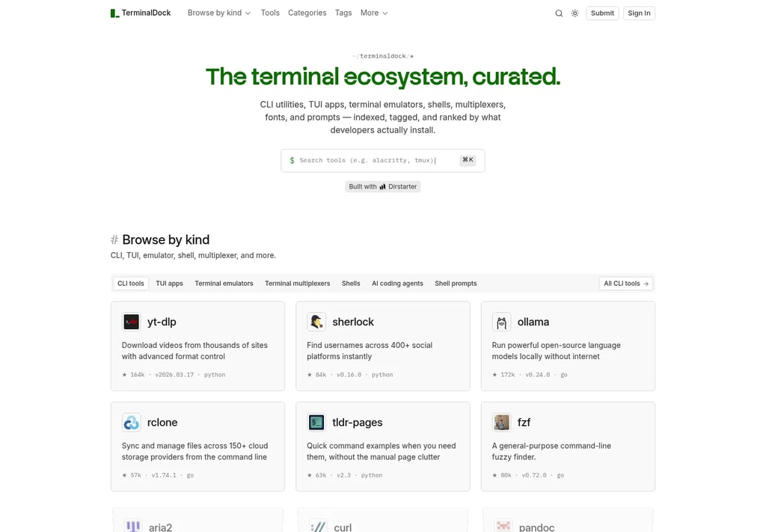Click the Browse by kind heading
766x532 pixels.
(x=165, y=240)
